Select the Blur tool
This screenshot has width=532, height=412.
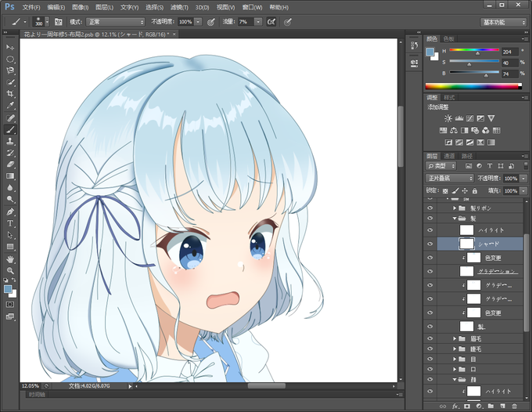[10, 187]
